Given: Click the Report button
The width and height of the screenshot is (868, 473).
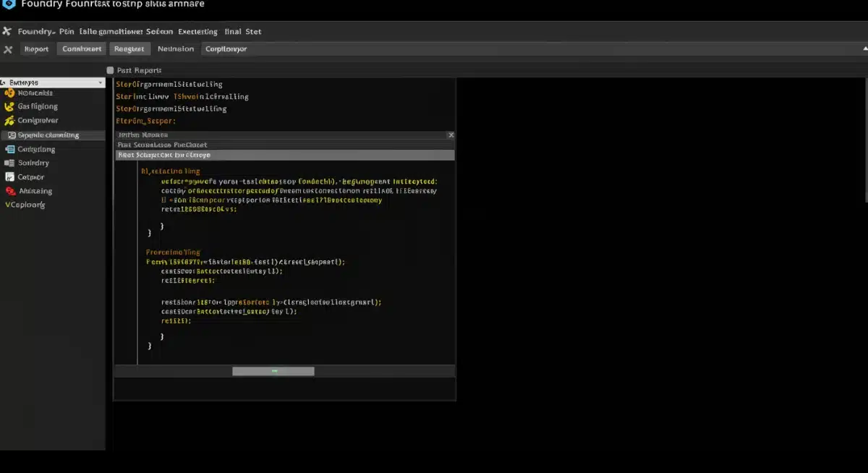Looking at the screenshot, I should point(36,48).
